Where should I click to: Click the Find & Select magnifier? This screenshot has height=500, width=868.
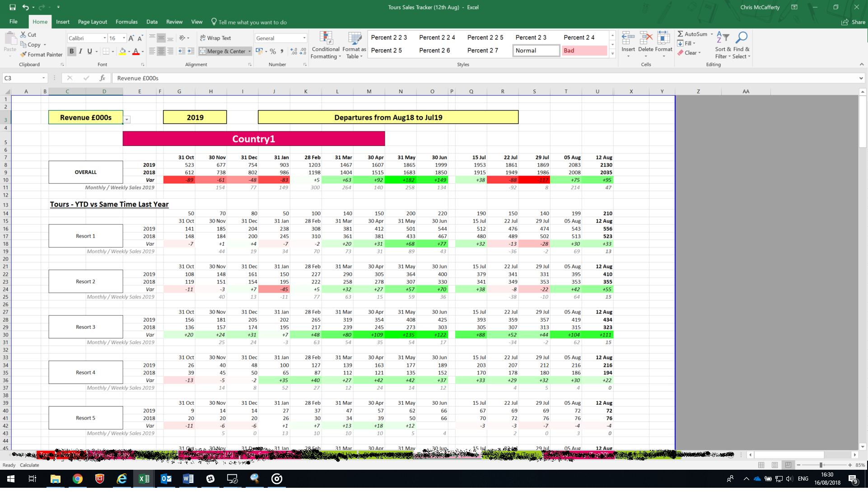742,38
